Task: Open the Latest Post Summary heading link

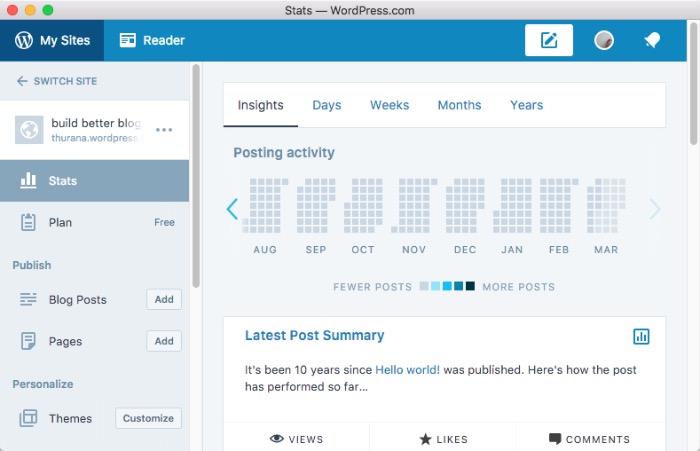Action: click(314, 335)
